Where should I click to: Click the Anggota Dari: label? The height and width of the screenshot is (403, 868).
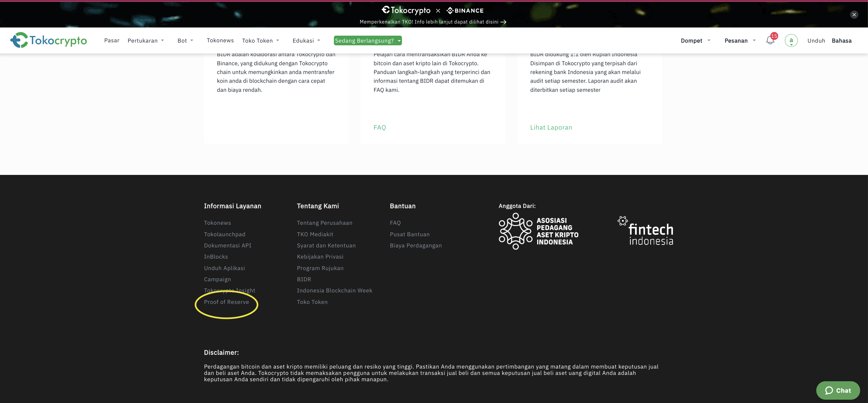[517, 206]
